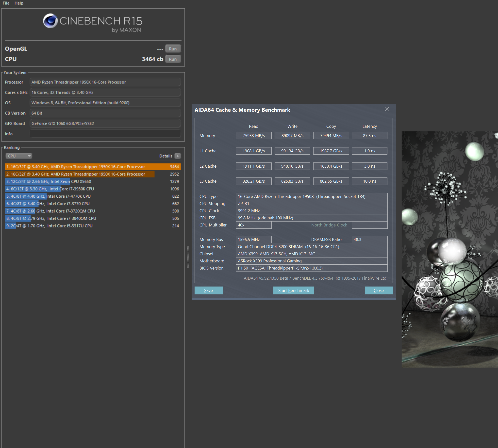Image resolution: width=498 pixels, height=448 pixels.
Task: Save the AIDA64 benchmark results
Action: [208, 290]
